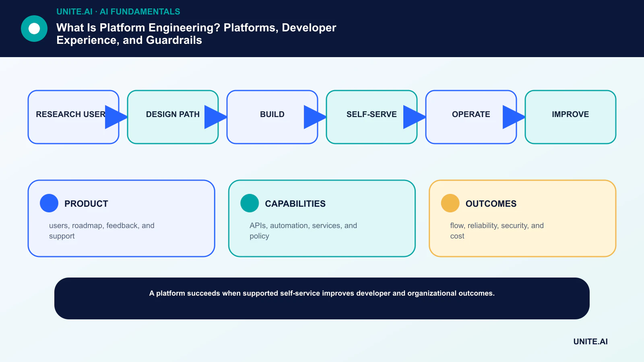This screenshot has width=644, height=362.
Task: Click 'users, roadmap, feedback, and support' text
Action: point(102,231)
